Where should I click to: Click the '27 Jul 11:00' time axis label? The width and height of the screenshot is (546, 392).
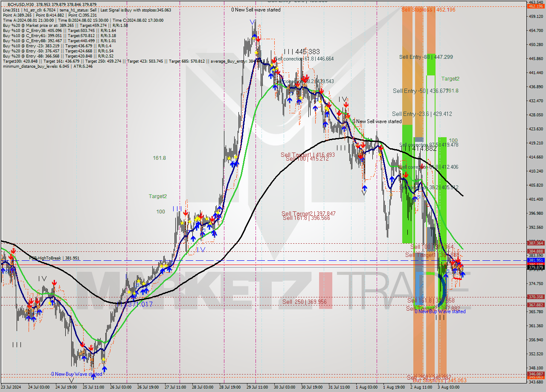[175, 387]
